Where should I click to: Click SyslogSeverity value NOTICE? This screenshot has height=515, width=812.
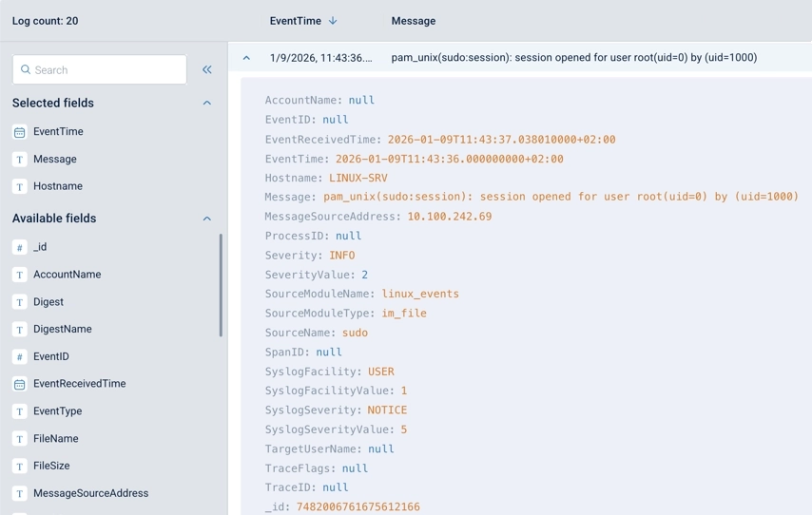click(387, 410)
